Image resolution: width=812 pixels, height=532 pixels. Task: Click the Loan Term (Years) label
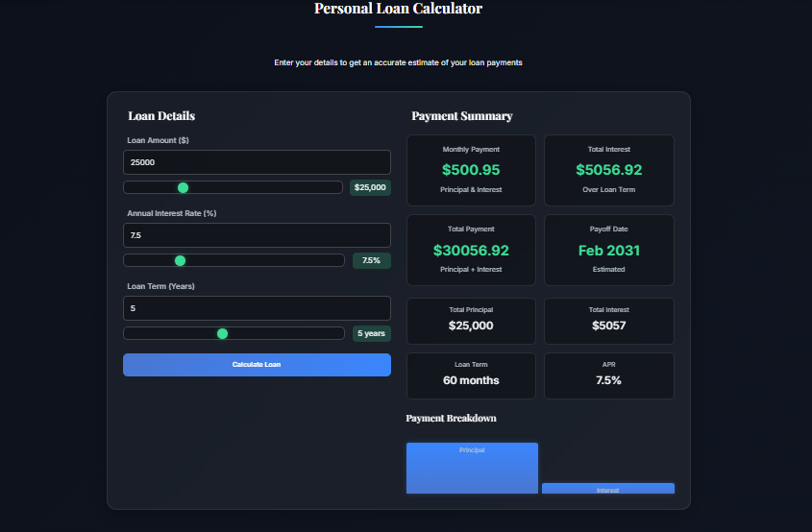coord(161,287)
